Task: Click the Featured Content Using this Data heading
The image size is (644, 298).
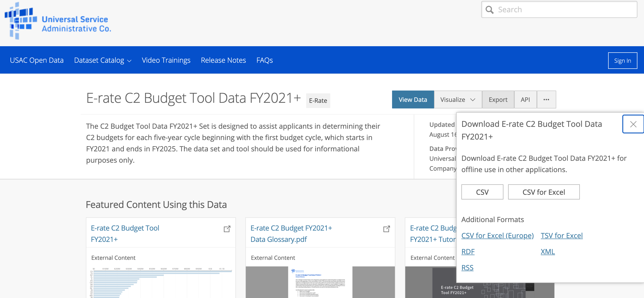Action: pos(156,205)
